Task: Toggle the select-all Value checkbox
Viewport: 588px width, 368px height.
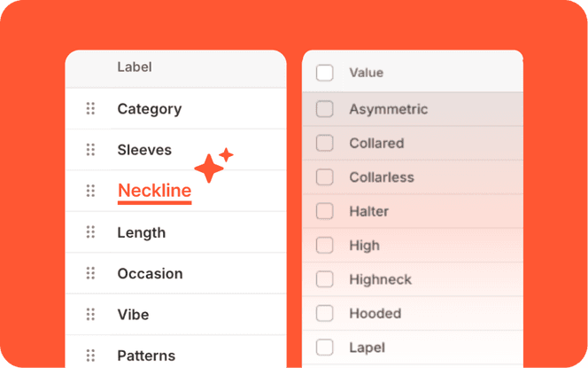Action: pos(325,73)
